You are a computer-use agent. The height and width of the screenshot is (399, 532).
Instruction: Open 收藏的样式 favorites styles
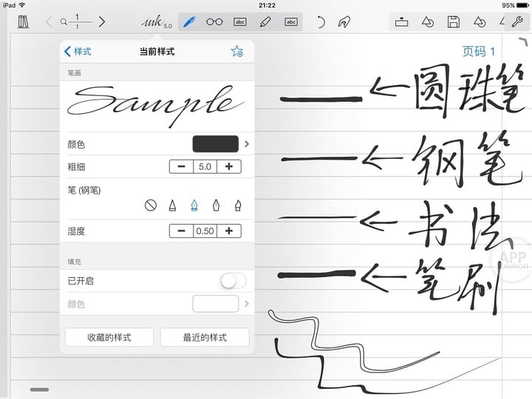(x=109, y=337)
